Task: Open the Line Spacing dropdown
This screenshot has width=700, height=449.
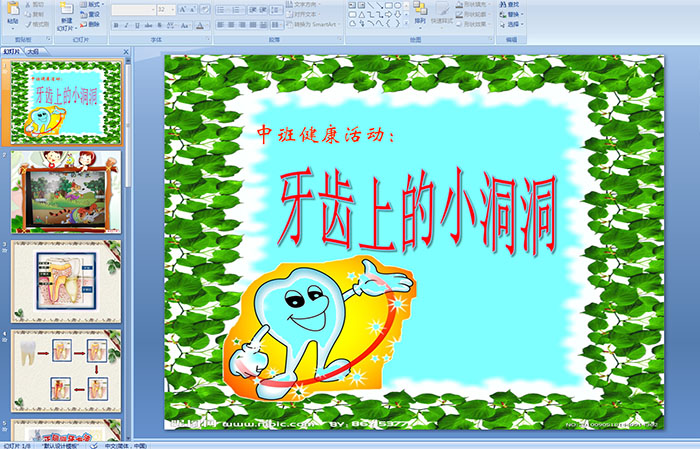Action: point(276,10)
